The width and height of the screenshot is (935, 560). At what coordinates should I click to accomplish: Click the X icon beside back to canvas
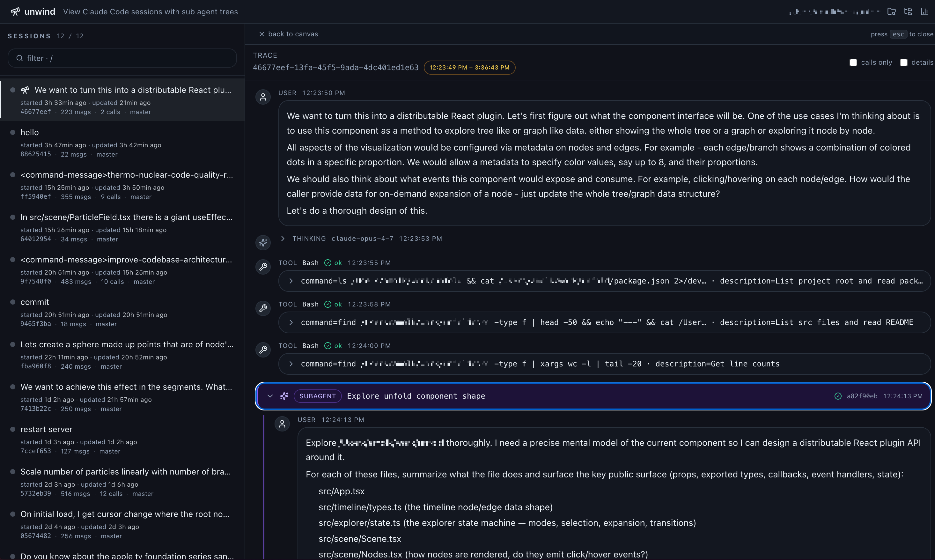pyautogui.click(x=261, y=34)
